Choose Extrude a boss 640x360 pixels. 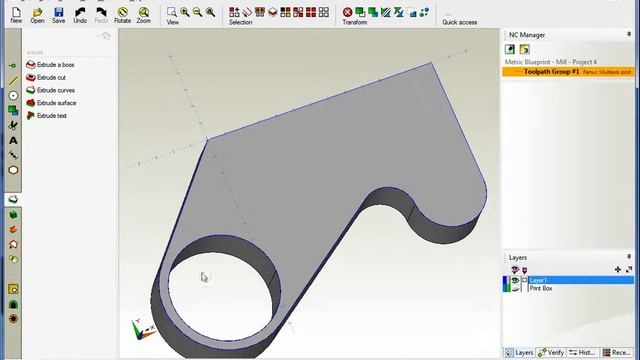50,64
